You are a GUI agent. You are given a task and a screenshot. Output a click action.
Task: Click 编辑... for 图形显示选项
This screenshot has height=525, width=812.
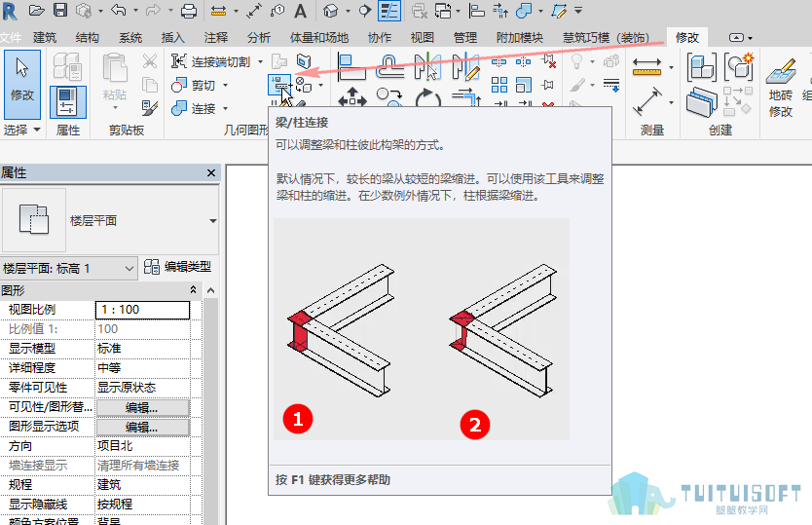tap(142, 427)
